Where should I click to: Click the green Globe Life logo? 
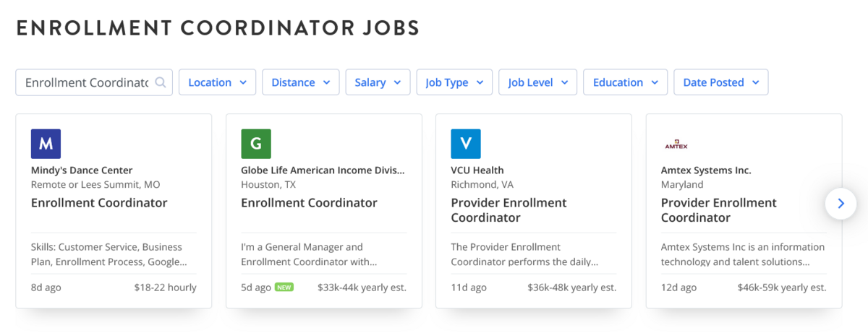(x=256, y=144)
